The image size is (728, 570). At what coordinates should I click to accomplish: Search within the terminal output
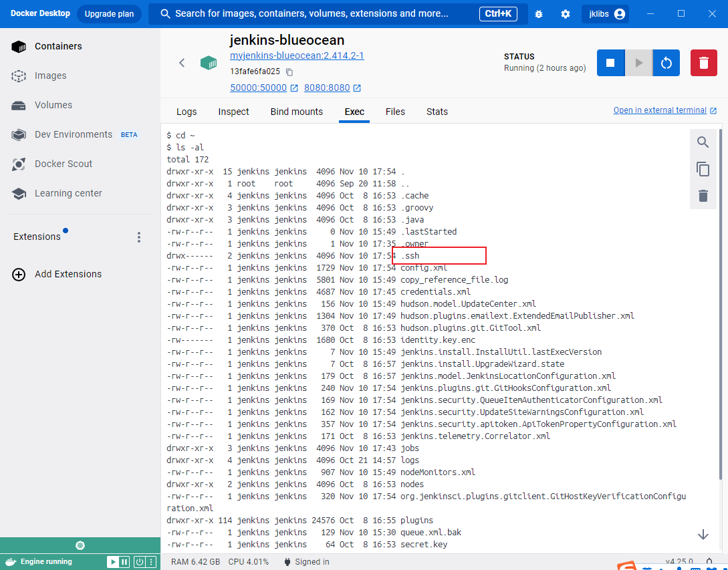pos(703,142)
